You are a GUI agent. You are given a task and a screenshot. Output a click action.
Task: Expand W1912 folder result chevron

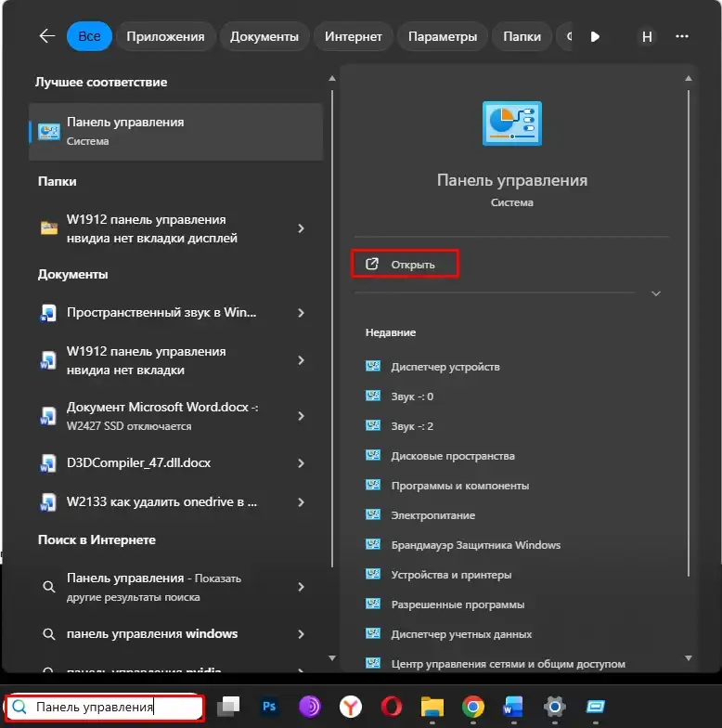[301, 228]
